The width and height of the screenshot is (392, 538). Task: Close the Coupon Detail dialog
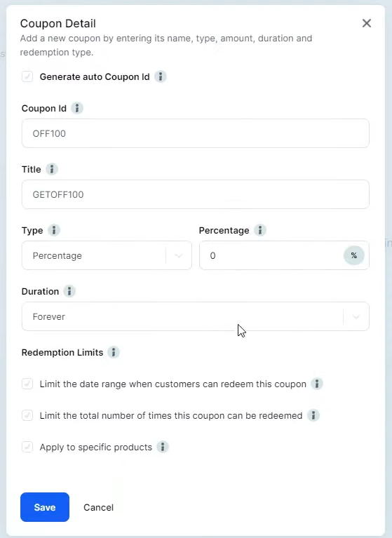pyautogui.click(x=367, y=23)
